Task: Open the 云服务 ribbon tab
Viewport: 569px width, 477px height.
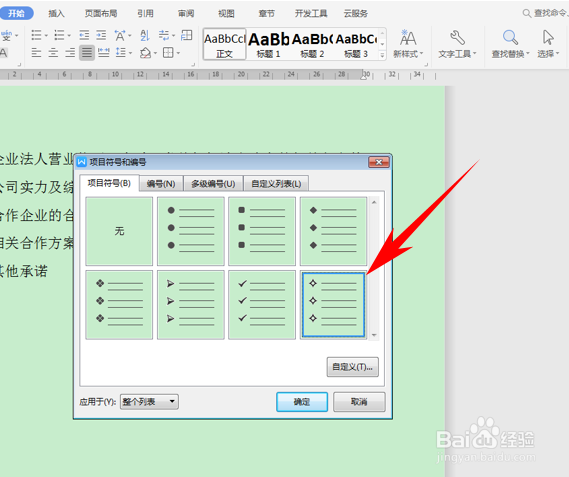Action: tap(356, 13)
